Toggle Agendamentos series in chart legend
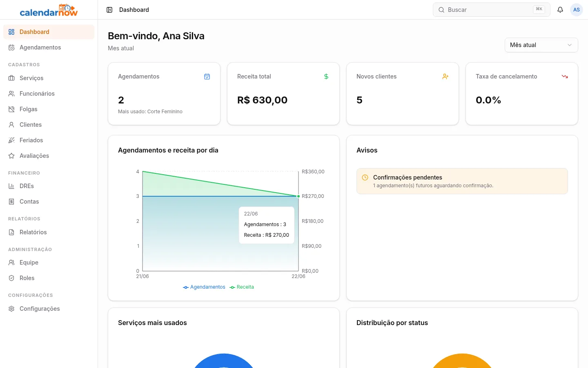588x368 pixels. [204, 287]
